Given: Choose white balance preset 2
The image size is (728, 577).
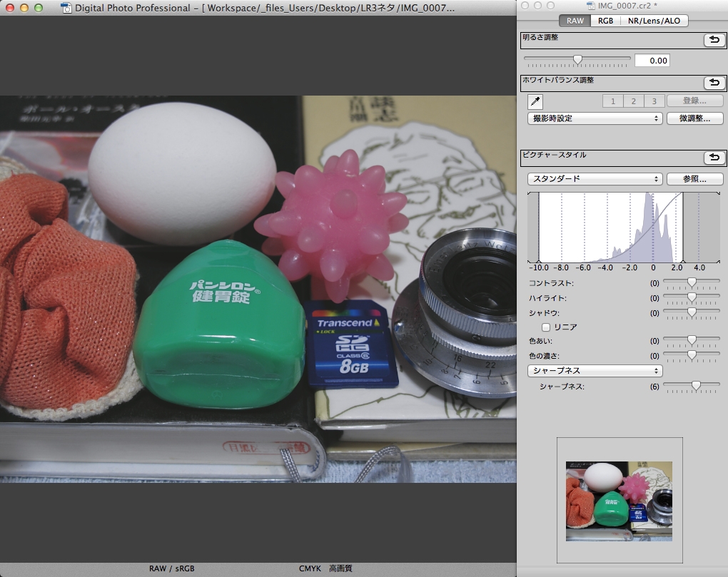Looking at the screenshot, I should point(633,101).
